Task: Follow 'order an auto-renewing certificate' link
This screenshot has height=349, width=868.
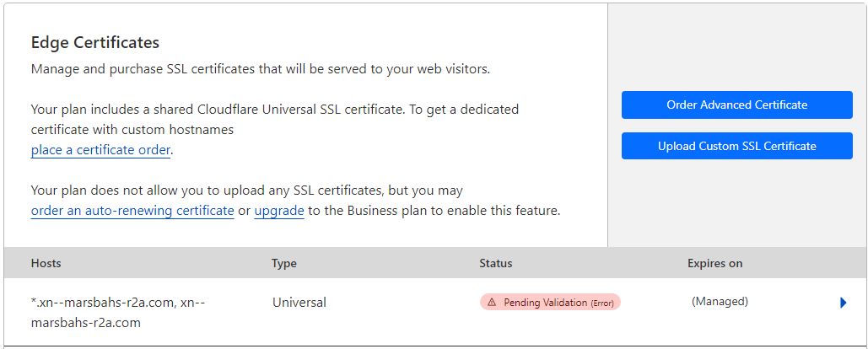Action: [132, 211]
